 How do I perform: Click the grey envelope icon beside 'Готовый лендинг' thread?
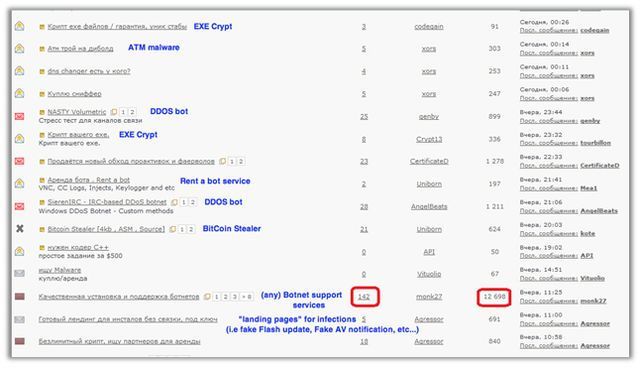(19, 319)
